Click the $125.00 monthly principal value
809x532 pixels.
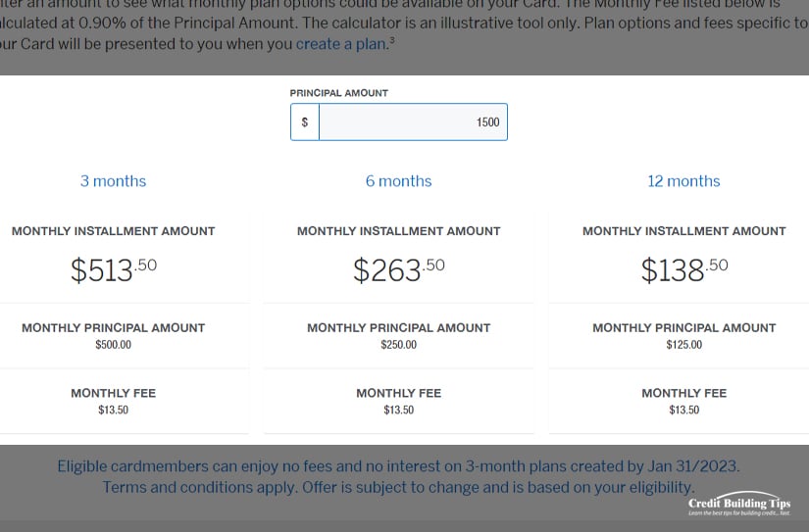pos(684,344)
